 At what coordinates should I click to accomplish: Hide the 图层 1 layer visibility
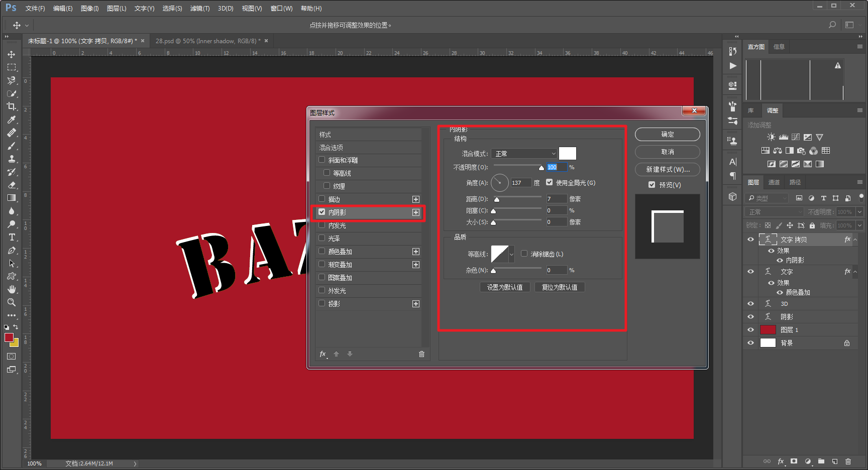click(750, 330)
